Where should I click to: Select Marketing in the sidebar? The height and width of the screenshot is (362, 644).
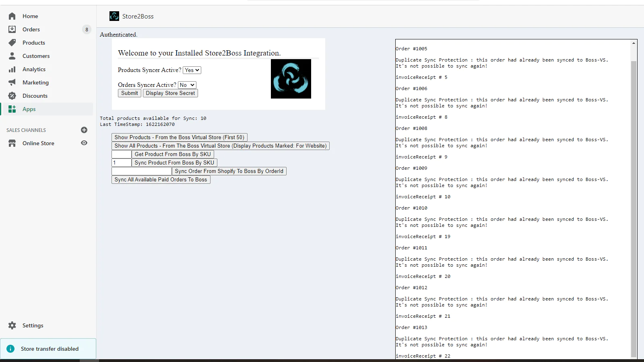[x=35, y=82]
